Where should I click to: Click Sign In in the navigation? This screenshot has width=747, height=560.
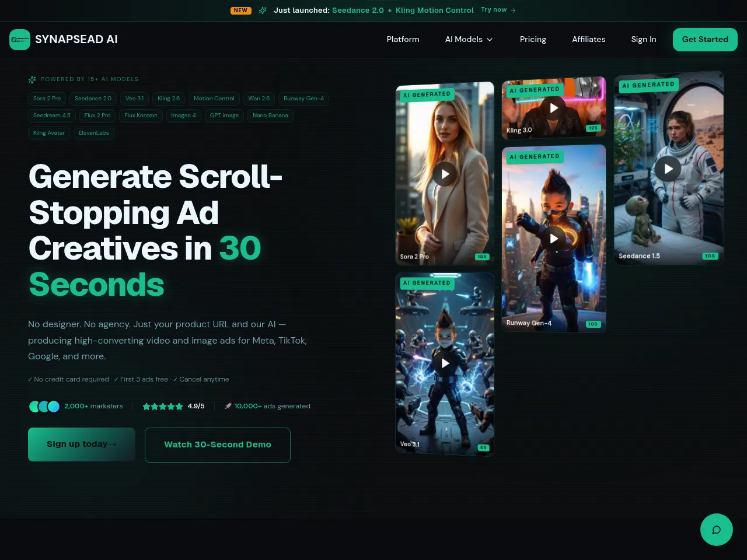tap(644, 40)
